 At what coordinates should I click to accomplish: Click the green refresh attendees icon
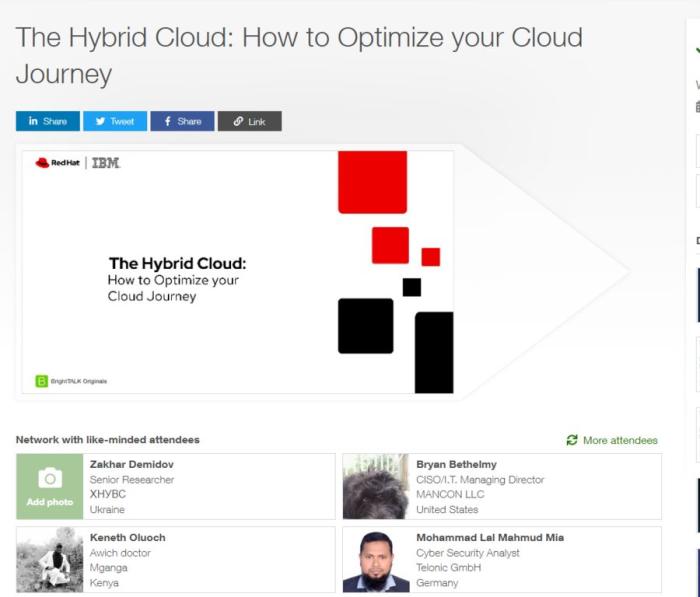coord(572,440)
